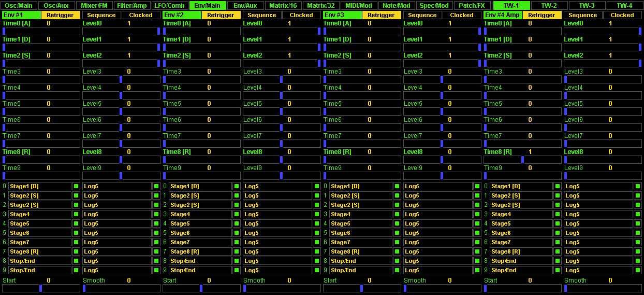Click the Env #1 header button

coord(21,15)
